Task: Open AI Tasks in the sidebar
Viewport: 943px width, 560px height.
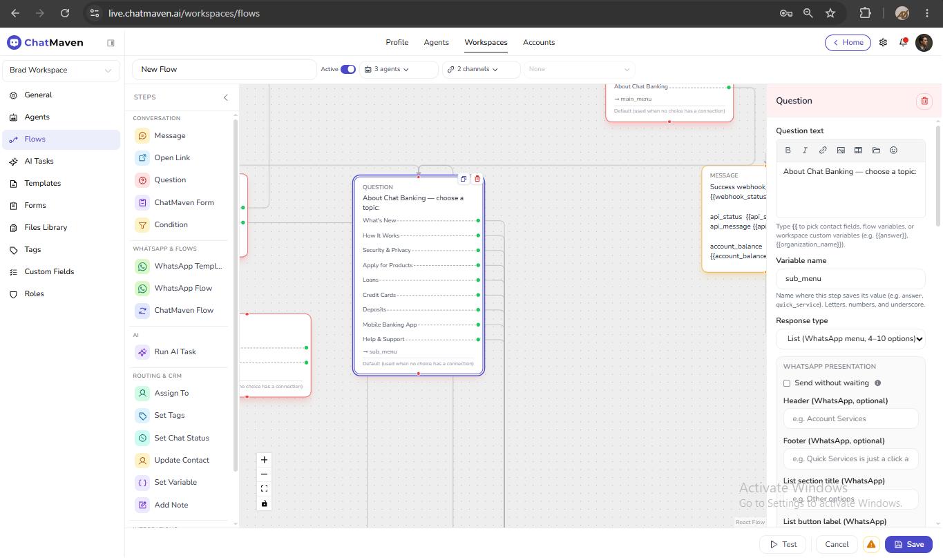Action: coord(61,162)
